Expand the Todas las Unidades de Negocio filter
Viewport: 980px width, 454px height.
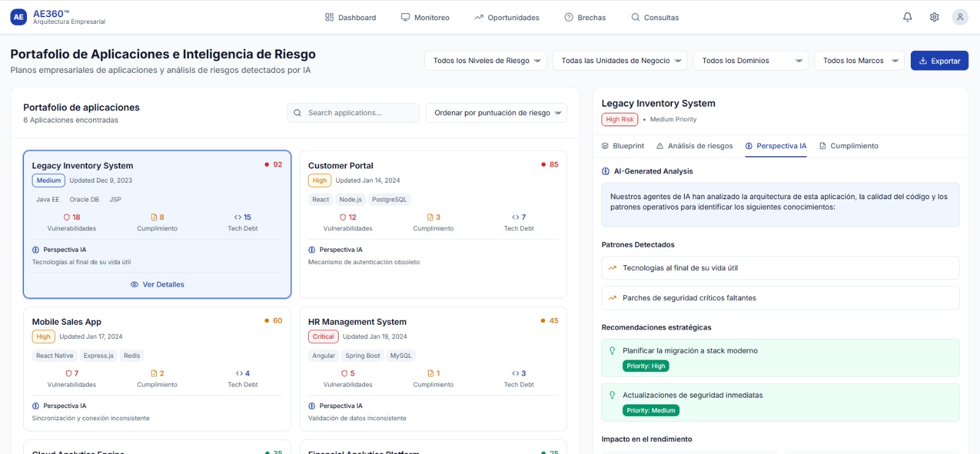coord(620,61)
